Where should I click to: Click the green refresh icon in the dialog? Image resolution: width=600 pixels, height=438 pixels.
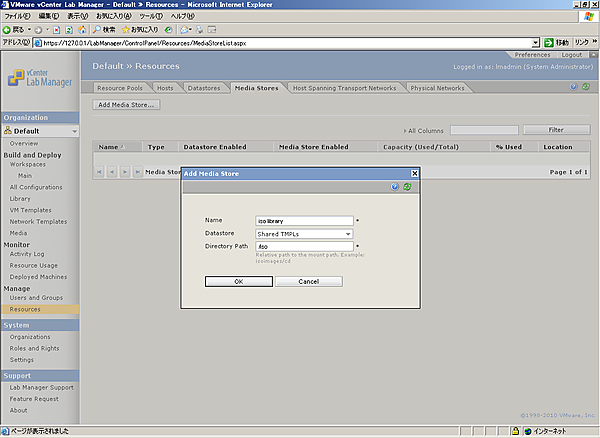407,187
